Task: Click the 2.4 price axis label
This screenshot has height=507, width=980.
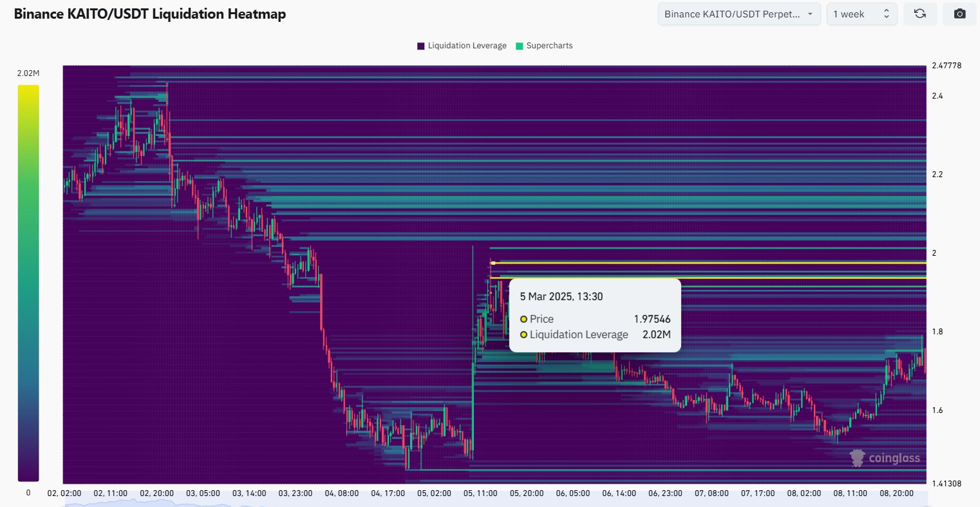Action: tap(938, 96)
